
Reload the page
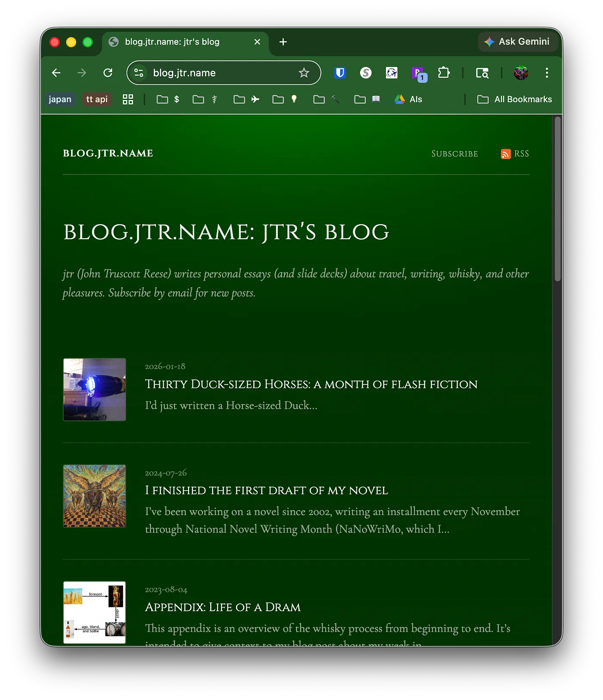108,73
